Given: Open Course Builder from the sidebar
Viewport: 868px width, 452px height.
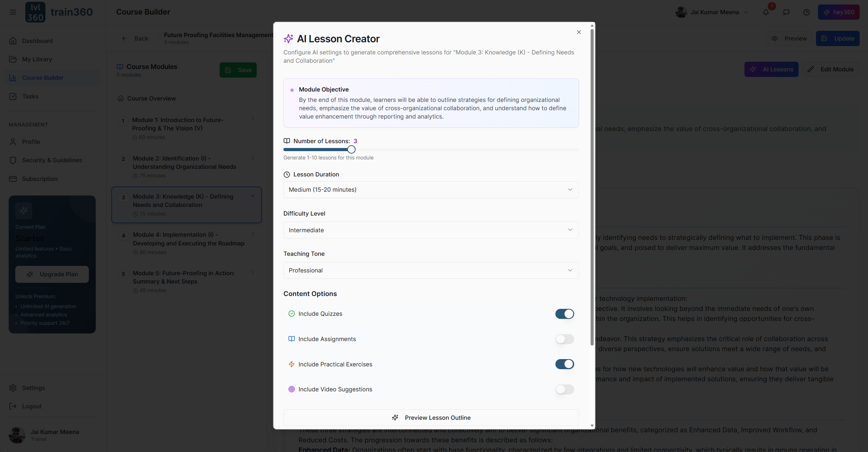Looking at the screenshot, I should point(43,77).
